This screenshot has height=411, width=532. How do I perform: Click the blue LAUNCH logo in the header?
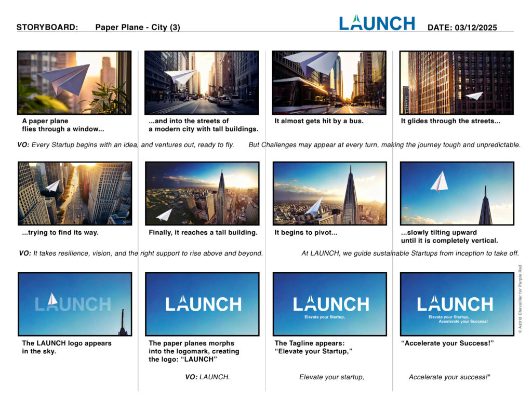[377, 23]
